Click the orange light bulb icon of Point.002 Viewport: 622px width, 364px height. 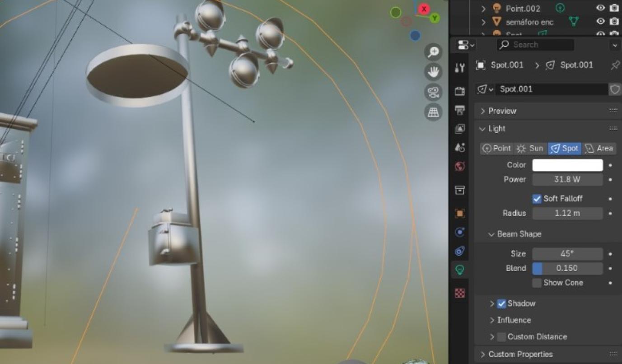pyautogui.click(x=497, y=8)
